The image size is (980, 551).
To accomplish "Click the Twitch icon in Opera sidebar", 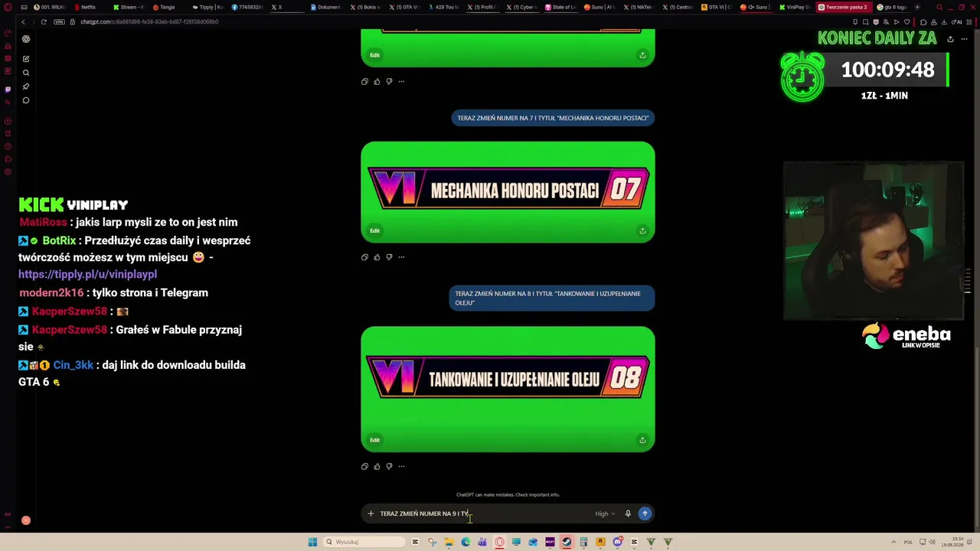I will click(x=8, y=90).
